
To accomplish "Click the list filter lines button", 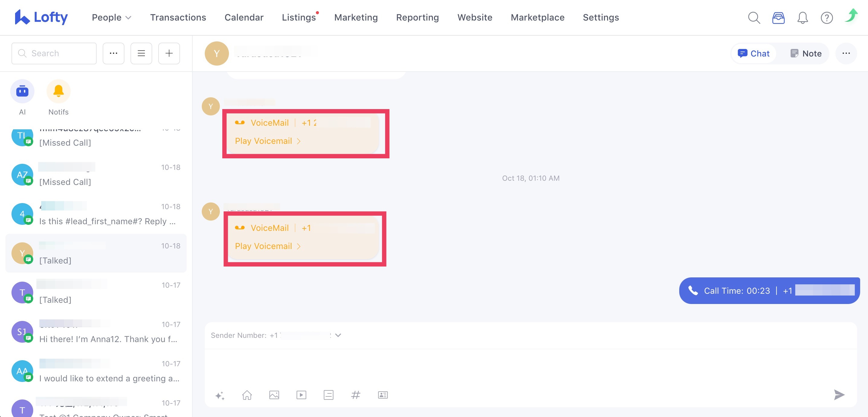I will (x=141, y=53).
